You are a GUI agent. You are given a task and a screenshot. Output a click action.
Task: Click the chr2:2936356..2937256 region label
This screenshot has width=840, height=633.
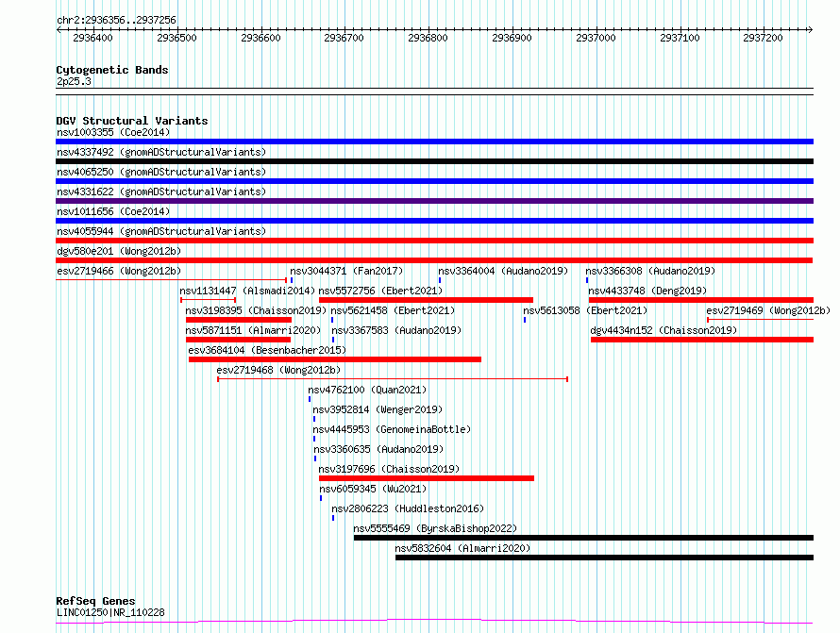(x=116, y=20)
